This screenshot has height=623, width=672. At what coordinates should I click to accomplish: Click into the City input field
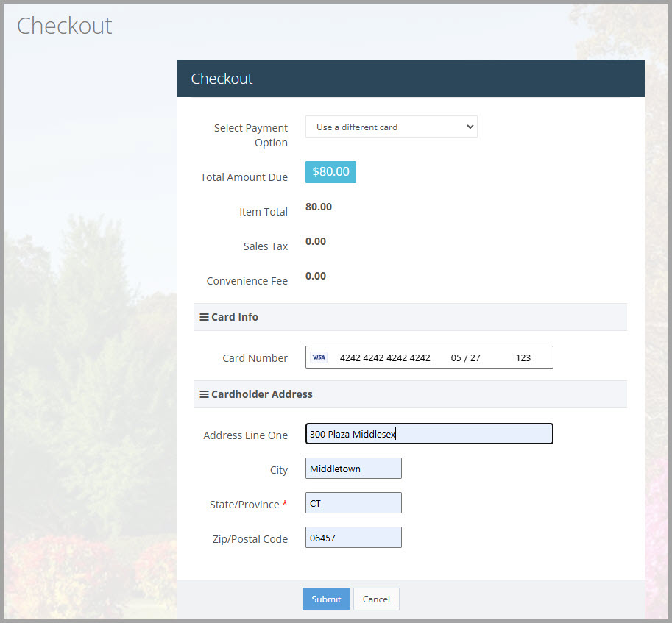click(x=353, y=469)
